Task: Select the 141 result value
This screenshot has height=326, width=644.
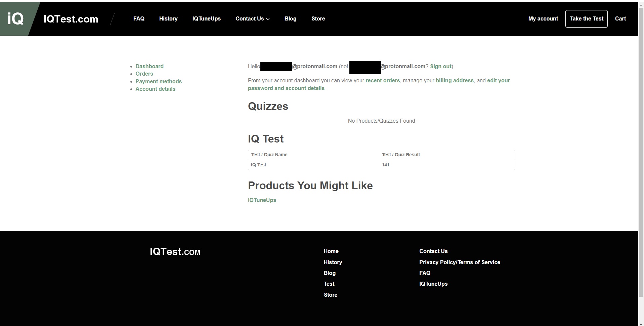Action: coord(385,165)
